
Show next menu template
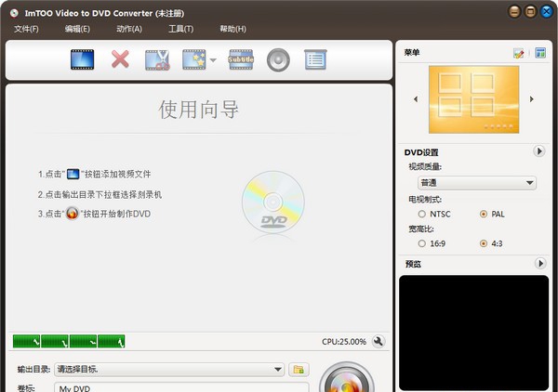532,99
